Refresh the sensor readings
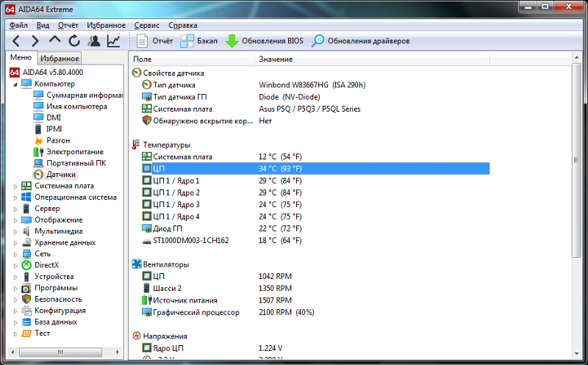Image resolution: width=588 pixels, height=365 pixels. tap(74, 41)
